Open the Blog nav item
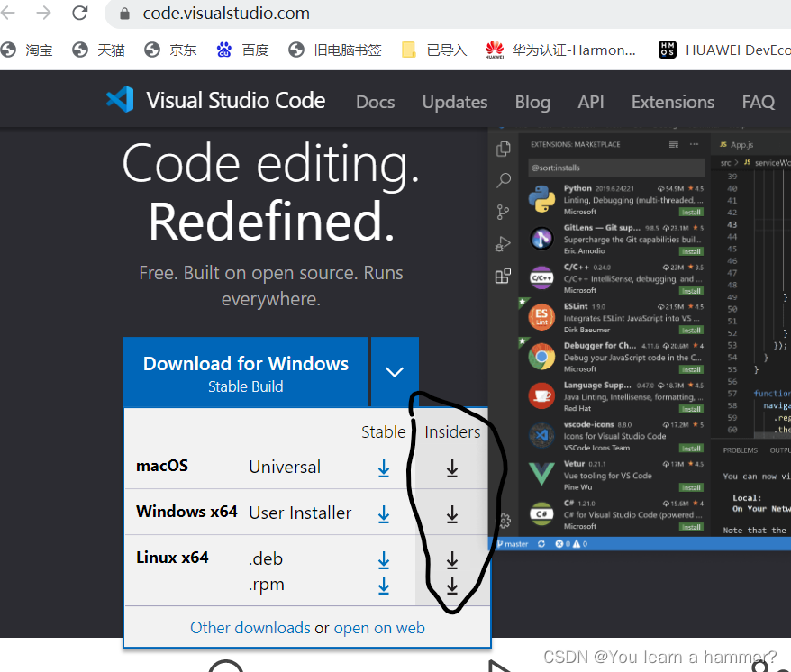Screen dimensions: 791x672 (x=532, y=102)
